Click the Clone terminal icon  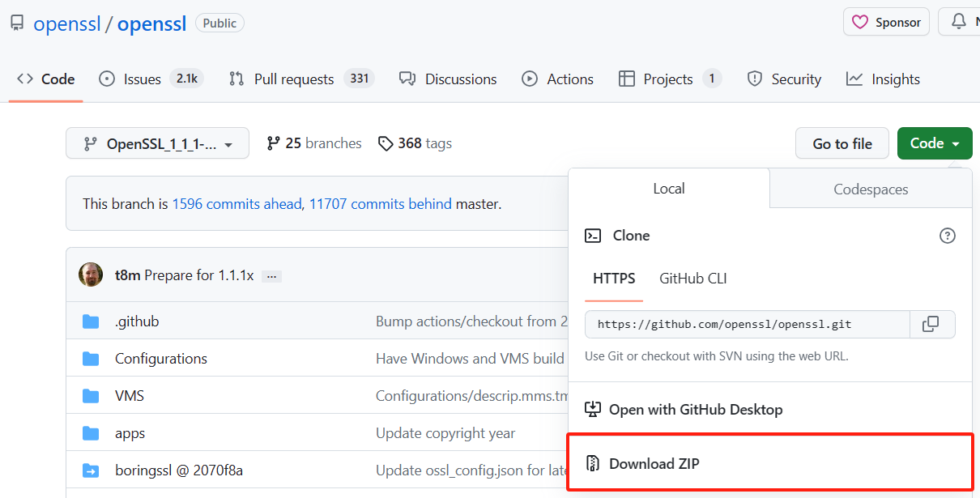tap(593, 236)
